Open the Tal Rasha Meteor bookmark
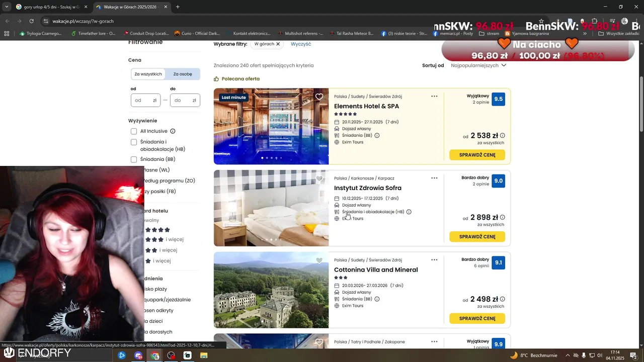Image resolution: width=644 pixels, height=362 pixels. click(351, 34)
